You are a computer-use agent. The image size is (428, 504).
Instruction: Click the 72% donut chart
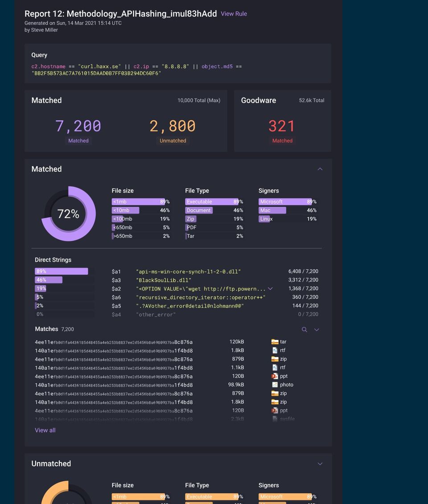tap(68, 214)
